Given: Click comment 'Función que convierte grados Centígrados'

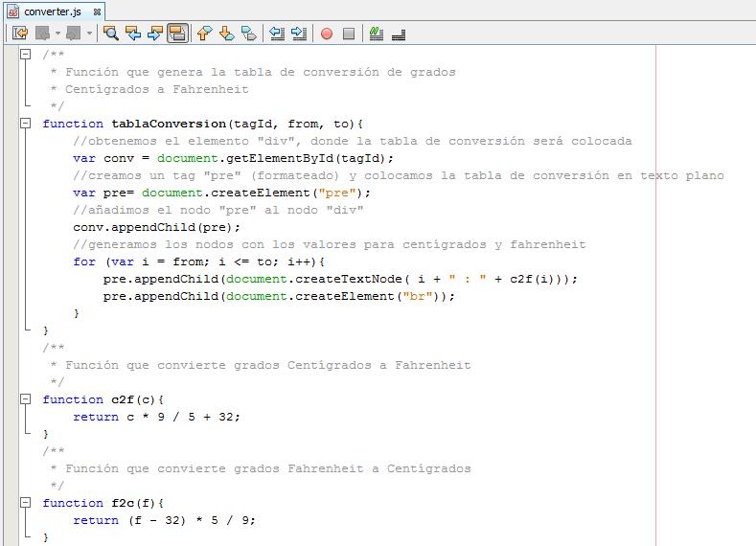Looking at the screenshot, I should [x=267, y=365].
